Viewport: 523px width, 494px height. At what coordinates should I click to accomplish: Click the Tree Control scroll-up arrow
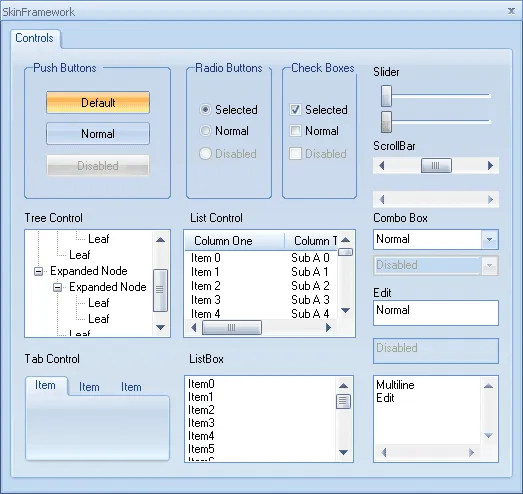coord(160,239)
